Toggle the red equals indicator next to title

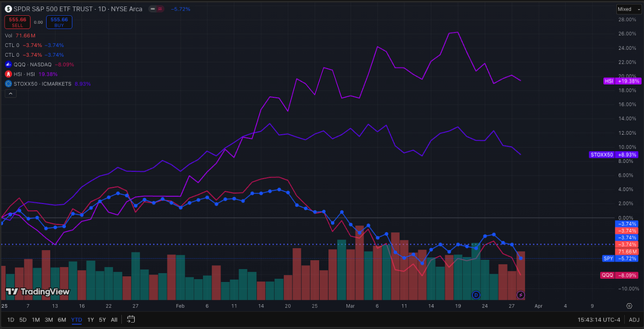tap(160, 8)
